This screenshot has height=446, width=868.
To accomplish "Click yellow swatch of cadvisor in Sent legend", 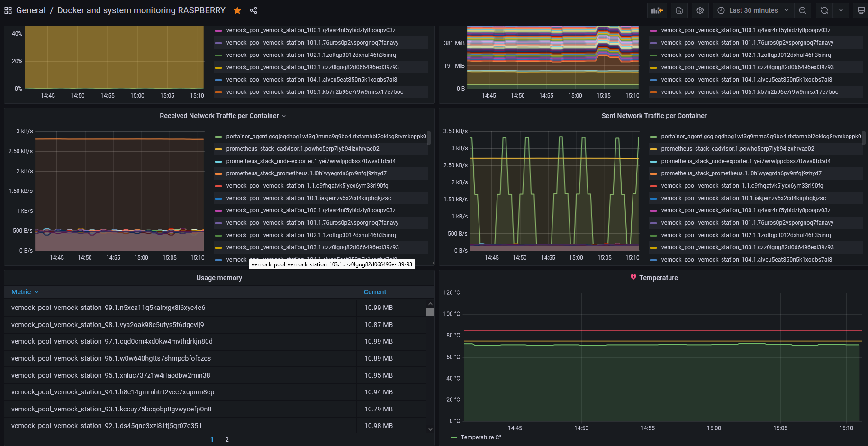I will click(653, 149).
